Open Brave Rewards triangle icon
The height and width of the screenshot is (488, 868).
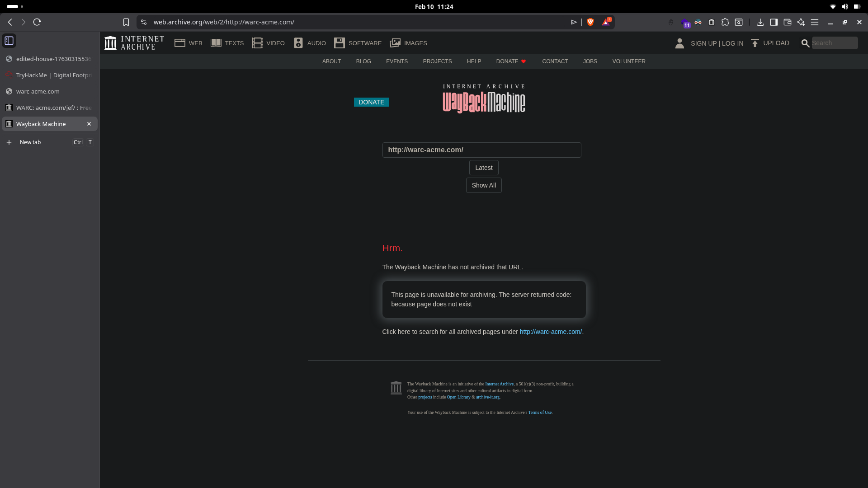tap(606, 22)
